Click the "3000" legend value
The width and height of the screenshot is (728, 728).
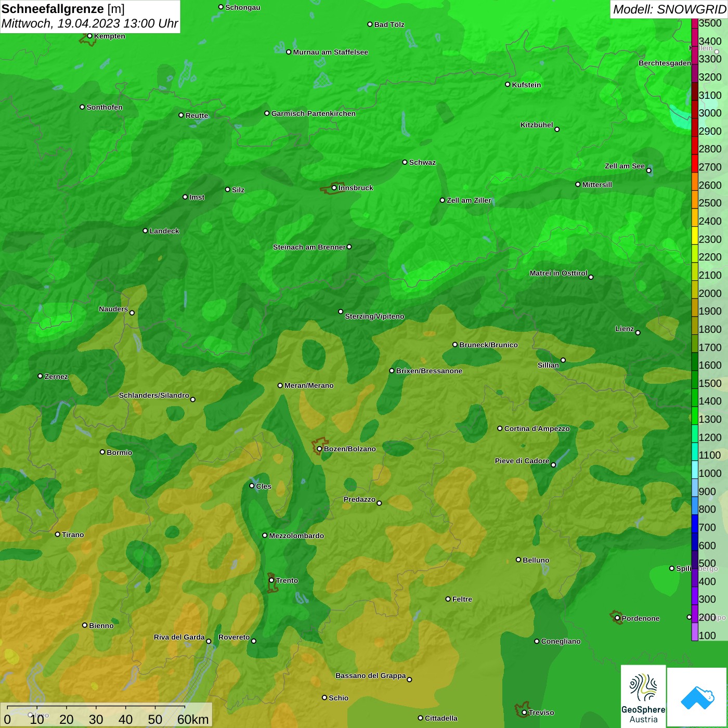pyautogui.click(x=710, y=113)
